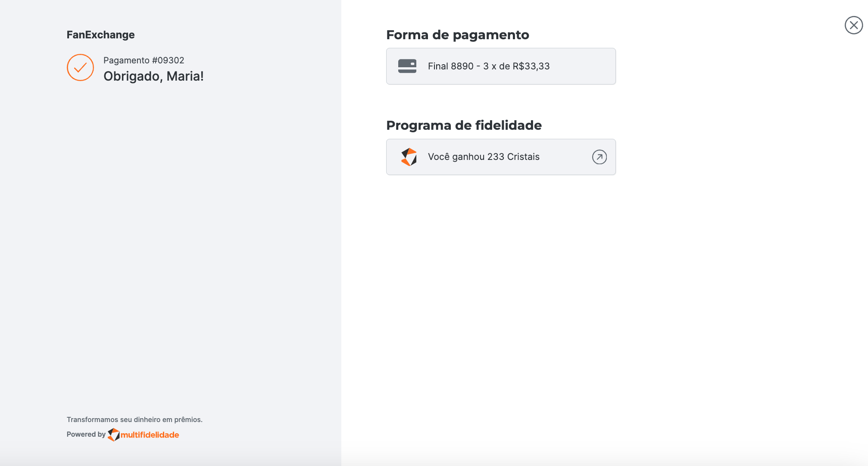Image resolution: width=868 pixels, height=466 pixels.
Task: Open the multifidelidade orange wordmark link
Action: tap(150, 435)
